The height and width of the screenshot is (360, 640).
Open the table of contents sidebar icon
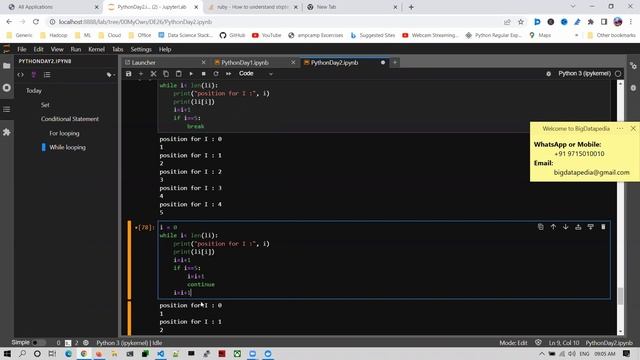click(7, 109)
